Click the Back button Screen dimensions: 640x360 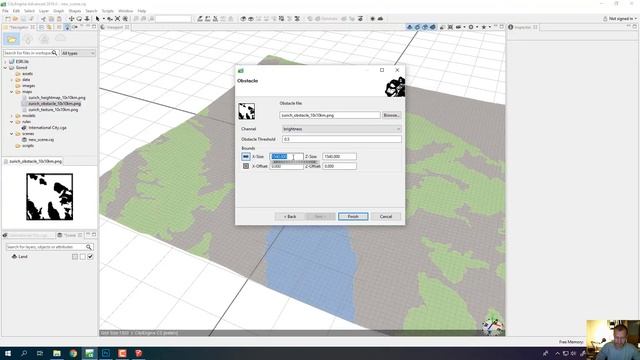pos(290,216)
